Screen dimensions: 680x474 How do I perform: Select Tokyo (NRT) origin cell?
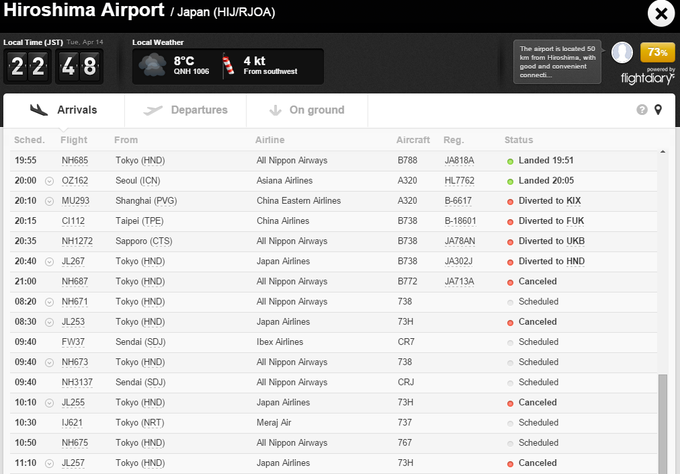point(140,423)
